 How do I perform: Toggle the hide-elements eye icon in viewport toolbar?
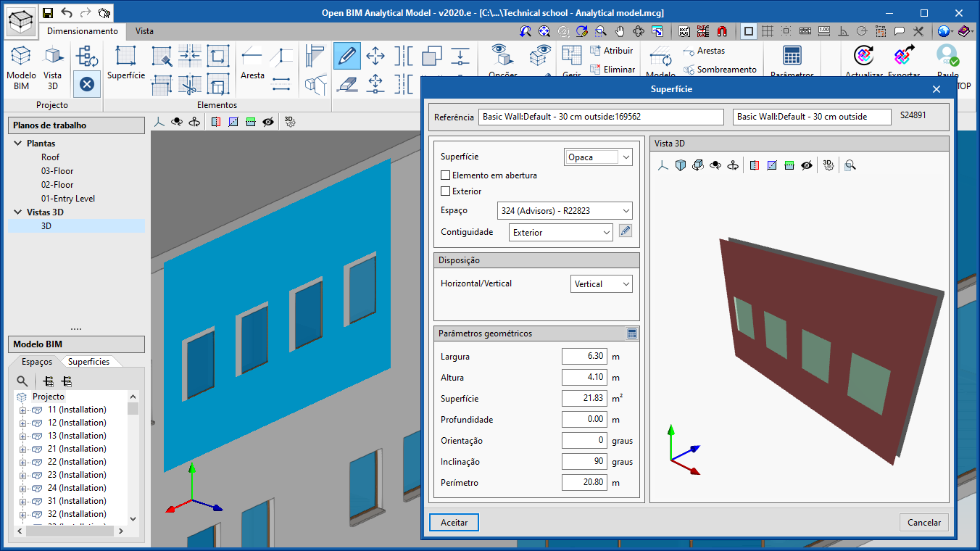(x=267, y=122)
